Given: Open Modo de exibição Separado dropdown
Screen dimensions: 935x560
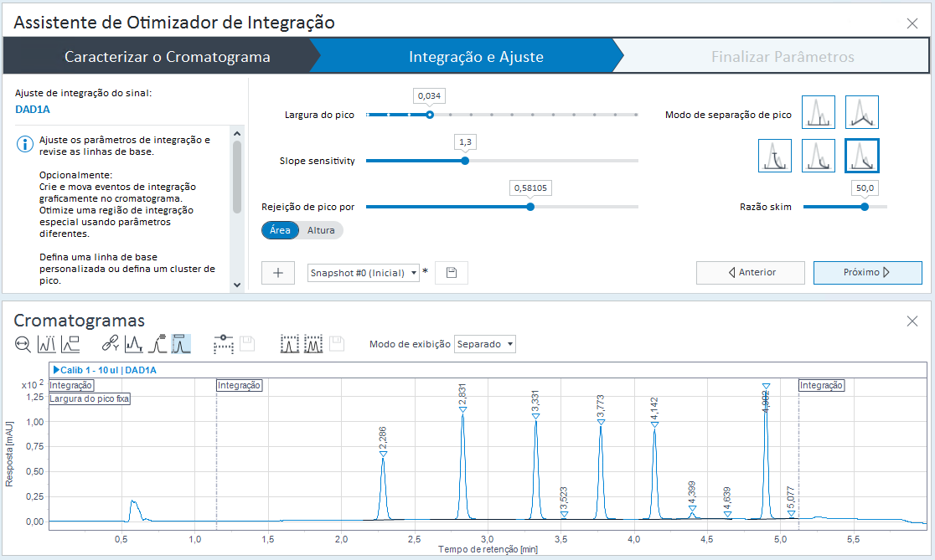Looking at the screenshot, I should tap(485, 344).
